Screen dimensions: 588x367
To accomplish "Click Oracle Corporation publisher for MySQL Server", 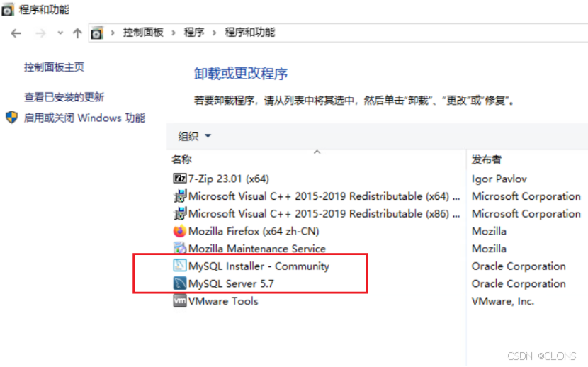I will [519, 284].
